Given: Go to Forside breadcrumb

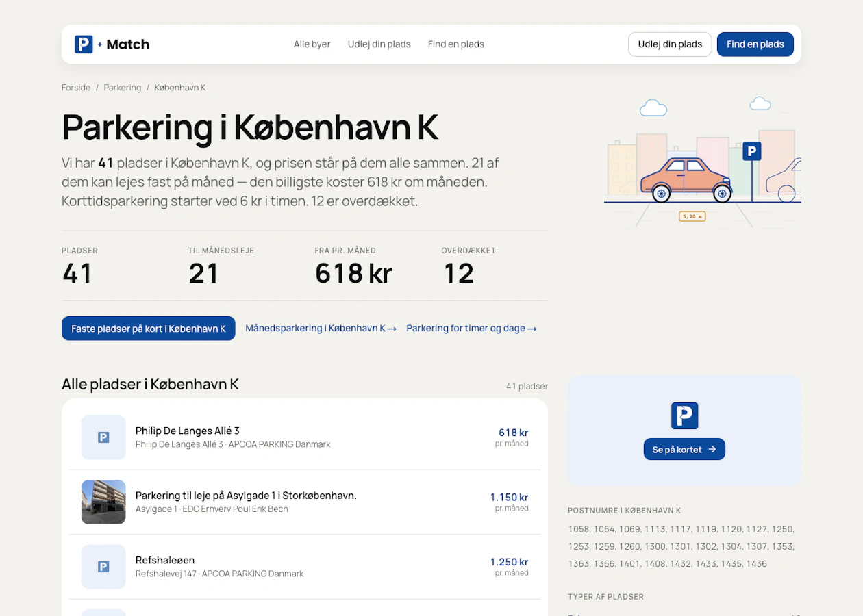Looking at the screenshot, I should (76, 88).
